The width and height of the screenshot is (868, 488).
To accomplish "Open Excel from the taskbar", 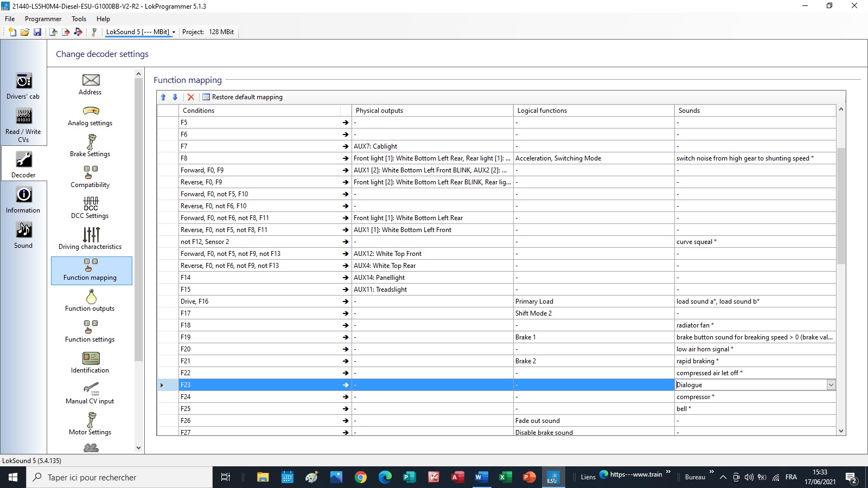I will (505, 477).
